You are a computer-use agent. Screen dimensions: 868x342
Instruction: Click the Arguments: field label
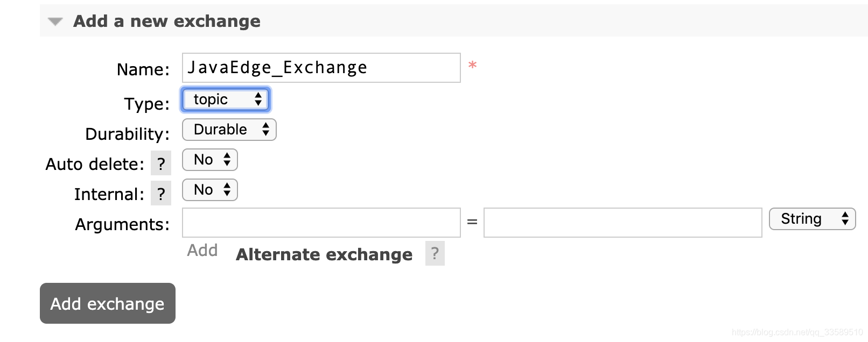coord(122,224)
